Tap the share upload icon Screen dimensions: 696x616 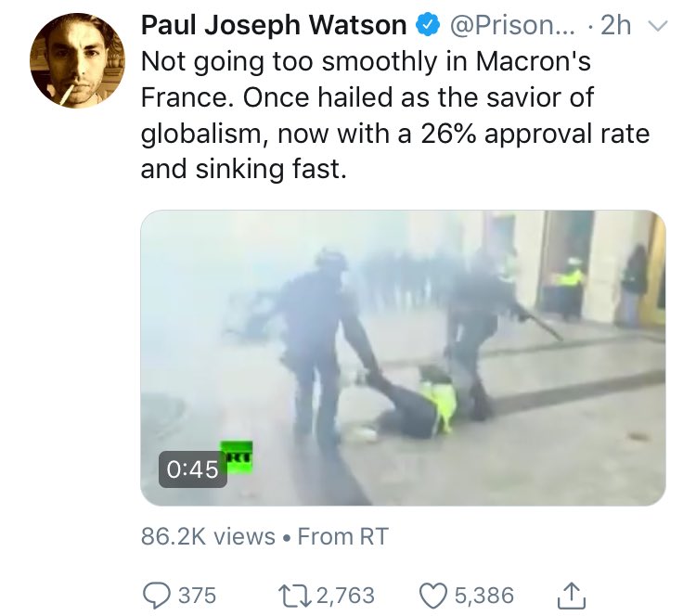click(x=572, y=596)
